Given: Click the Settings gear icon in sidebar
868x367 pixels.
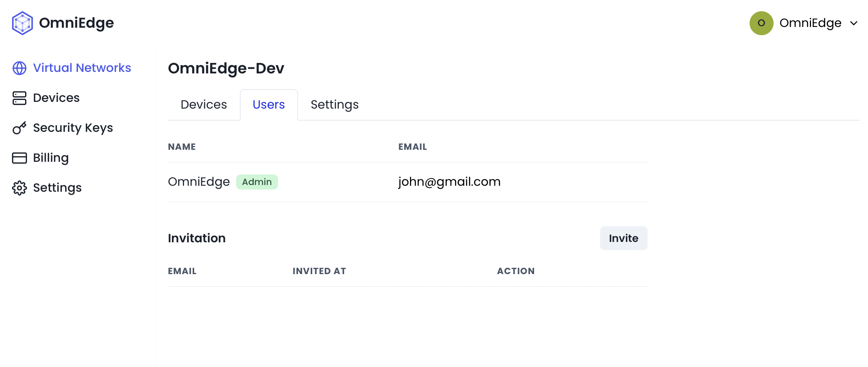Looking at the screenshot, I should click(19, 188).
